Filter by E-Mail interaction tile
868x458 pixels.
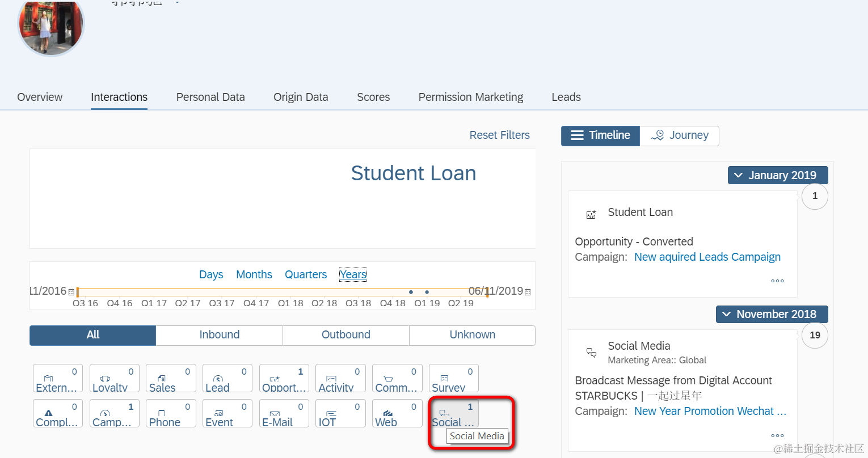coord(284,413)
